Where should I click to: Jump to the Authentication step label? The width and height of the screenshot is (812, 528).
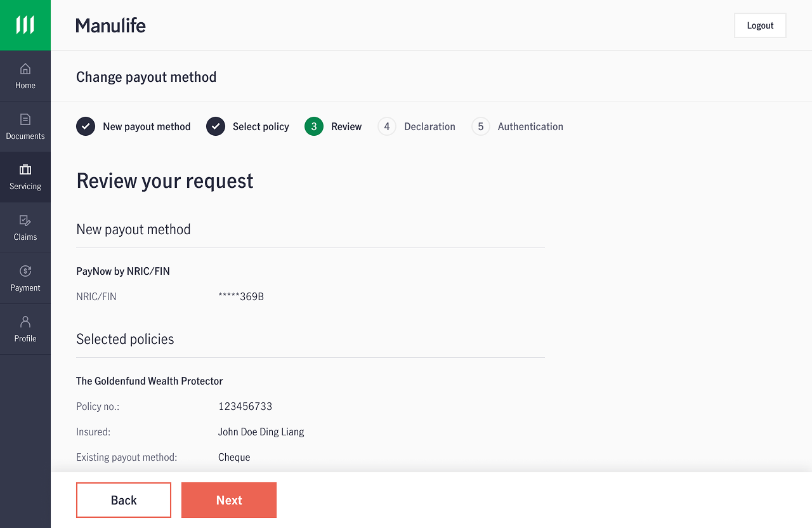tap(530, 126)
